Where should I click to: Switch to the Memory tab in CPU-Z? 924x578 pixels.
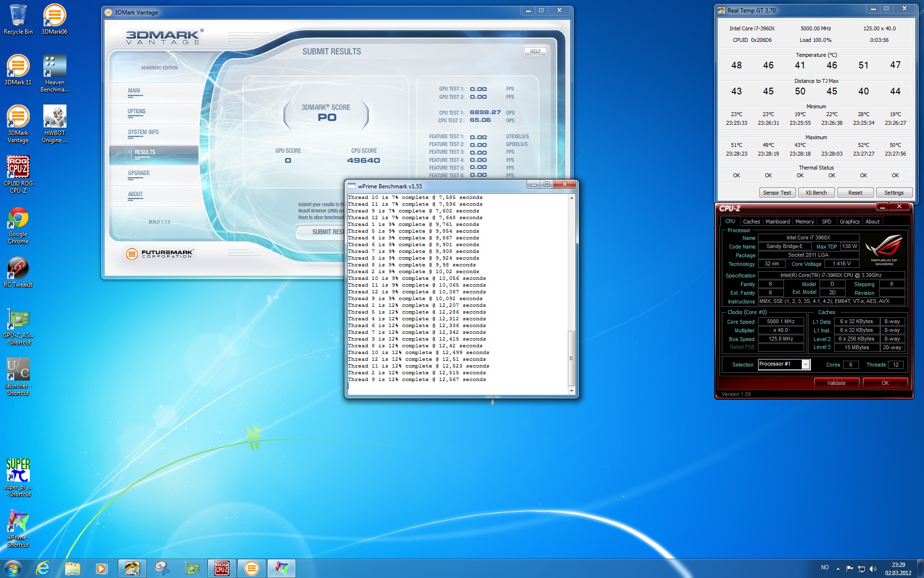[804, 222]
